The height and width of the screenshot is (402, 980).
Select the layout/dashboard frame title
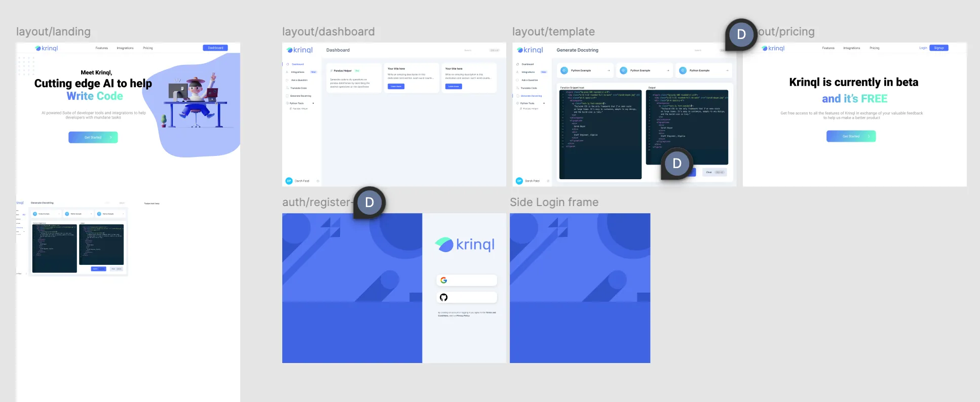pos(328,31)
